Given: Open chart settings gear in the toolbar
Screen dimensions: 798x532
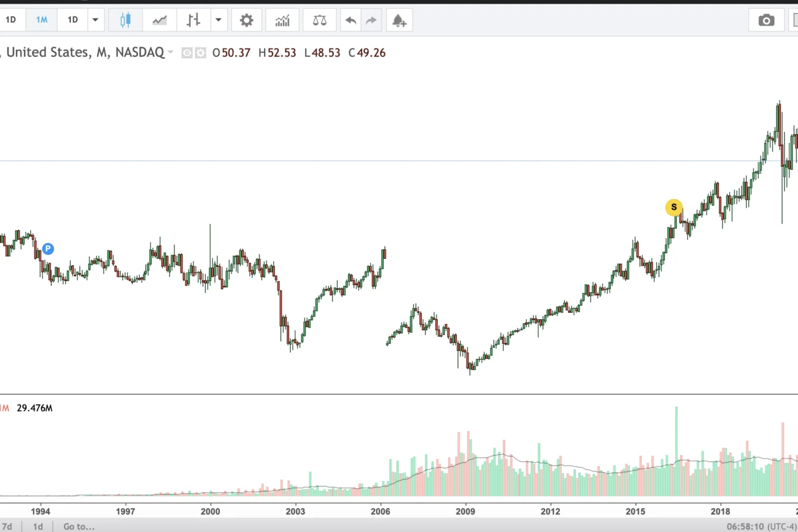Looking at the screenshot, I should coord(246,20).
